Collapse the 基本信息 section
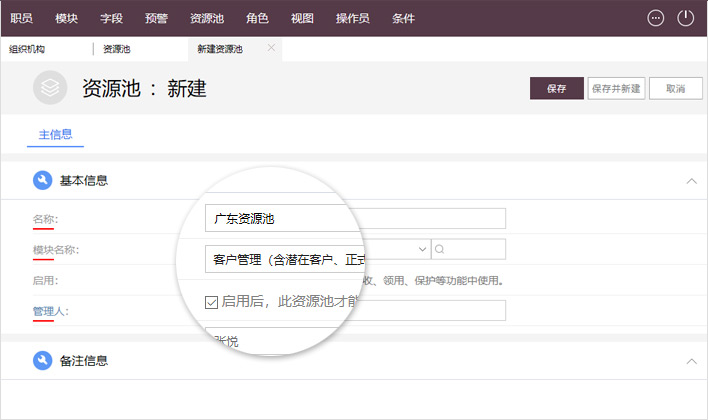The height and width of the screenshot is (420, 708). pos(691,181)
